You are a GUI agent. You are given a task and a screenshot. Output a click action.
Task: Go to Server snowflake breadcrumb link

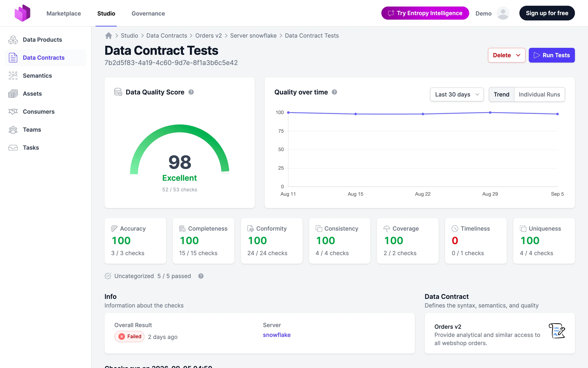pyautogui.click(x=253, y=36)
